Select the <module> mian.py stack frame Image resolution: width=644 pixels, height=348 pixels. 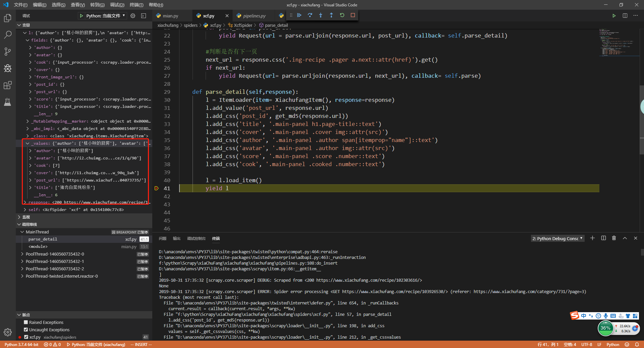tap(84, 247)
